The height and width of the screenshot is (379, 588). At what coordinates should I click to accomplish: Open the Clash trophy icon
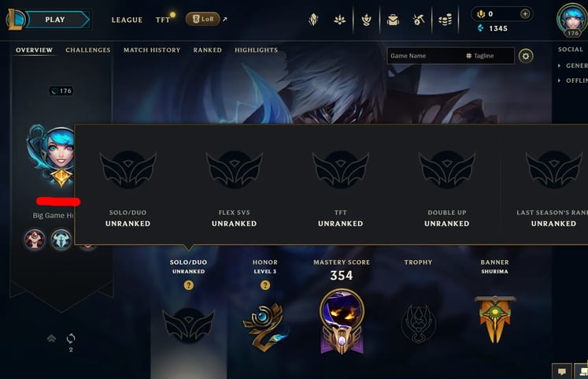(366, 20)
